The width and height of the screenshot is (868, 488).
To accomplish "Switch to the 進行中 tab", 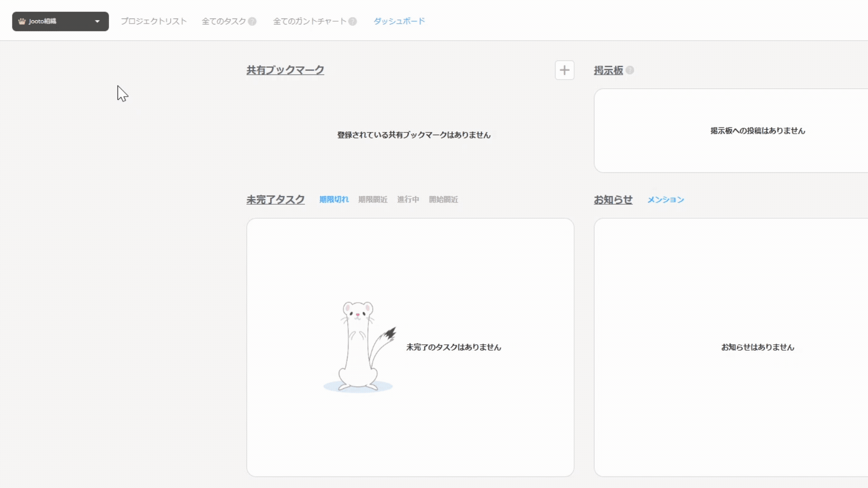I will pos(408,199).
